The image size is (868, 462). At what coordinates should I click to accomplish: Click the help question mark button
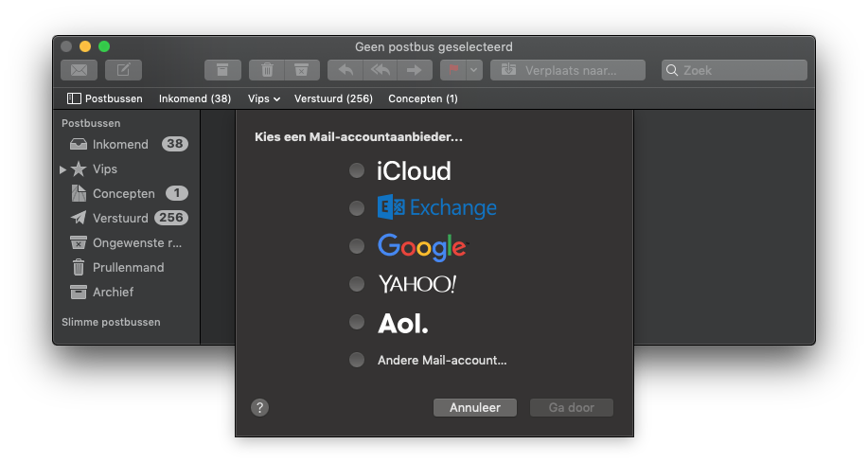pyautogui.click(x=259, y=408)
